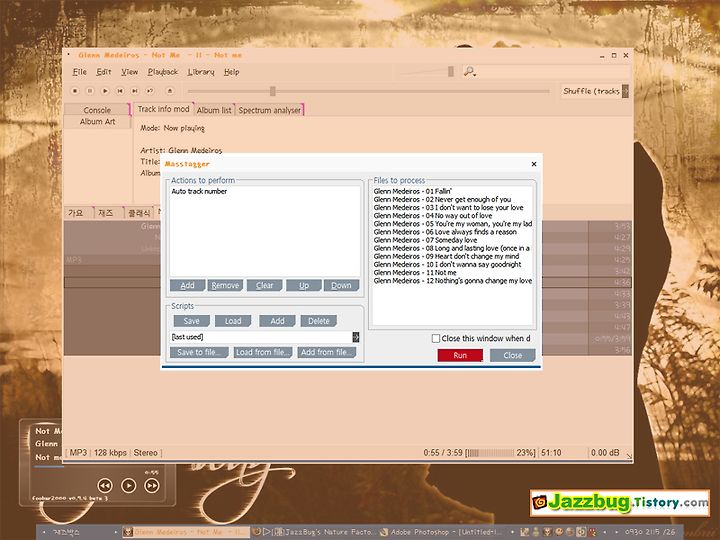Click Add in Scripts section
This screenshot has width=720, height=540.
pos(277,321)
